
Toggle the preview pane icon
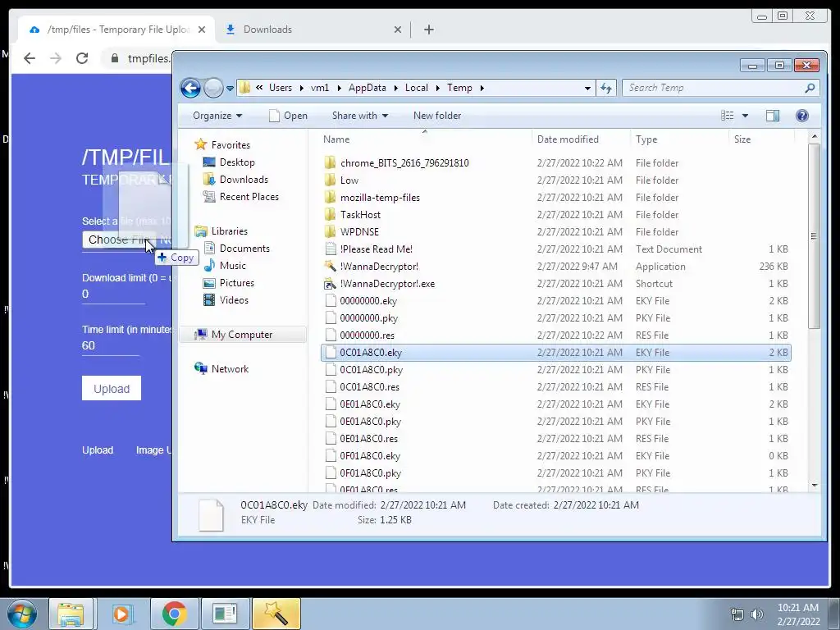[773, 116]
